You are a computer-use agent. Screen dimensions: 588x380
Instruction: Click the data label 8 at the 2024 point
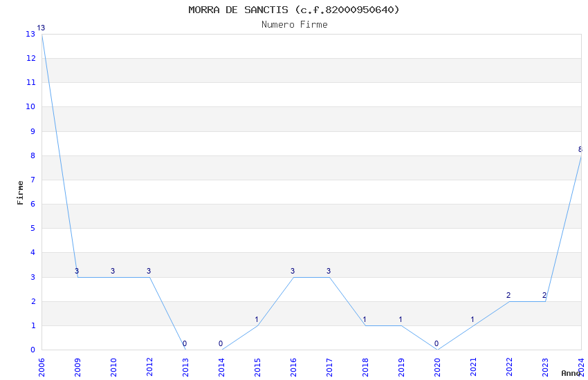[x=580, y=150]
